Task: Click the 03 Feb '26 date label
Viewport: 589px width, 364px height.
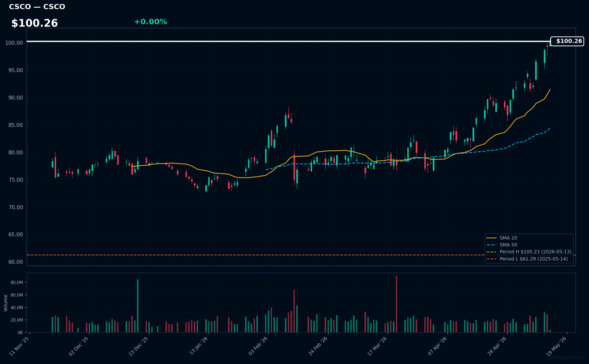Action: 258,346
